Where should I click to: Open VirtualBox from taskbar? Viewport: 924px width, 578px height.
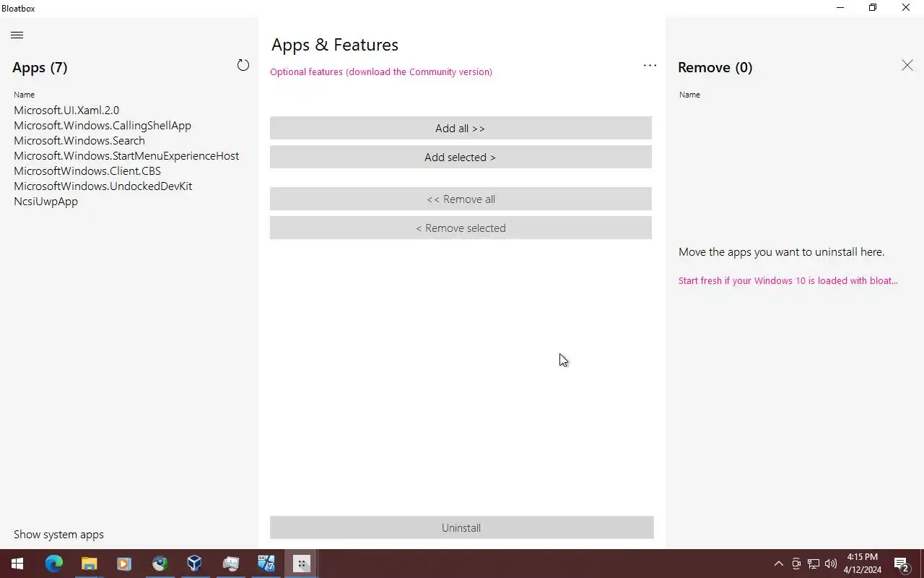point(194,564)
